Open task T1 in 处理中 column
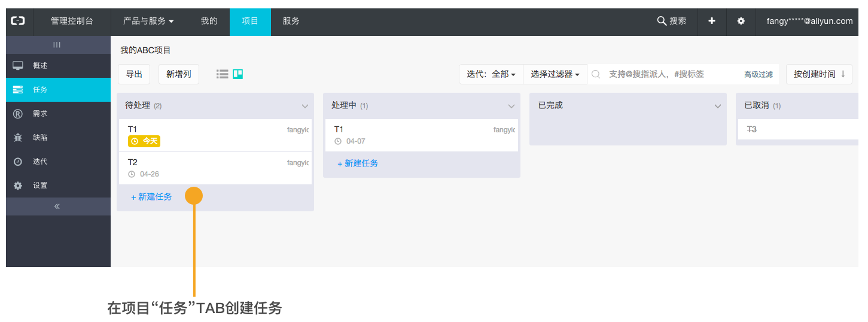 (422, 135)
